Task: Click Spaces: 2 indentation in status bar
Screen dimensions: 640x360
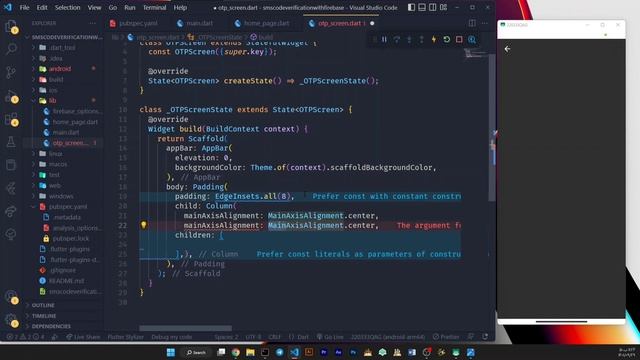Action: pos(226,337)
